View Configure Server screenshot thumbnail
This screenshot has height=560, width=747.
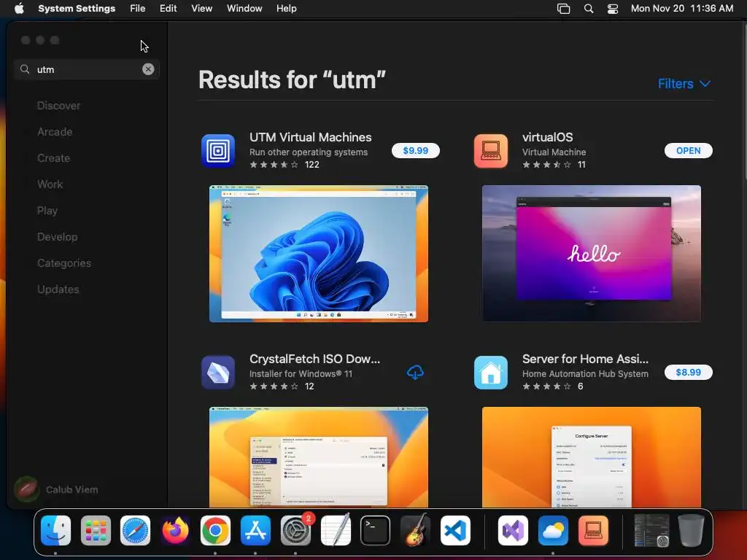click(591, 457)
